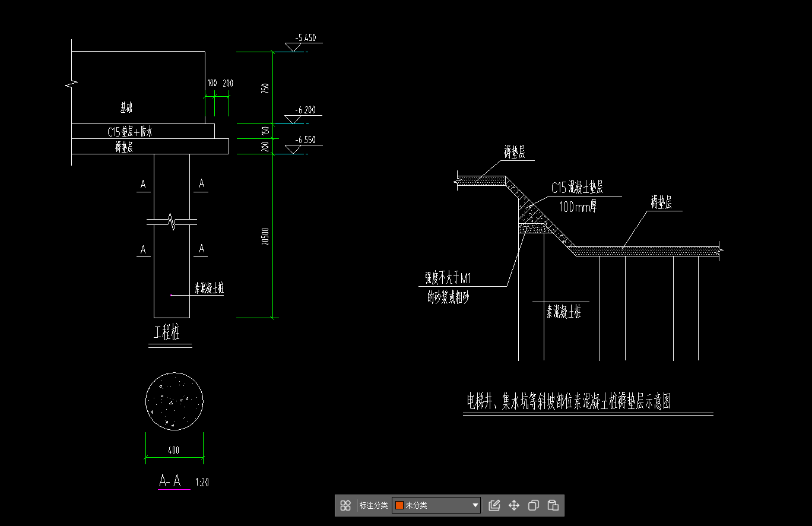Click the 强度不大于M1 annotation text

(448, 278)
